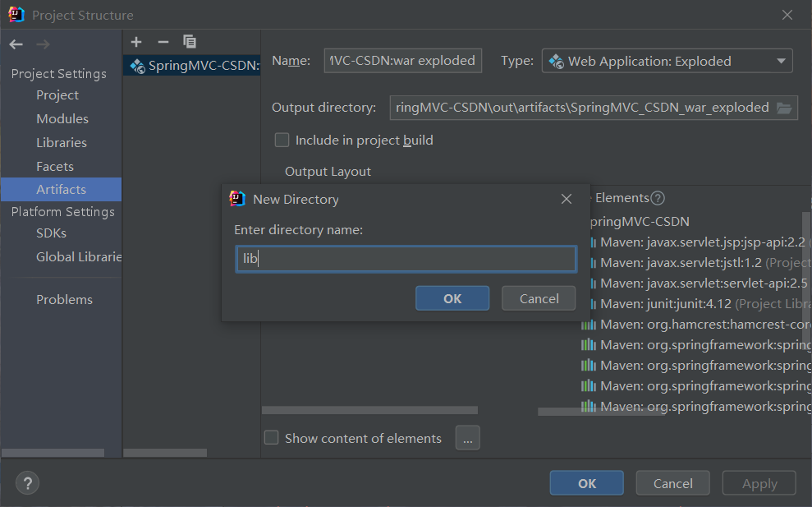The width and height of the screenshot is (812, 507).
Task: Close the Project Structure window
Action: [787, 15]
